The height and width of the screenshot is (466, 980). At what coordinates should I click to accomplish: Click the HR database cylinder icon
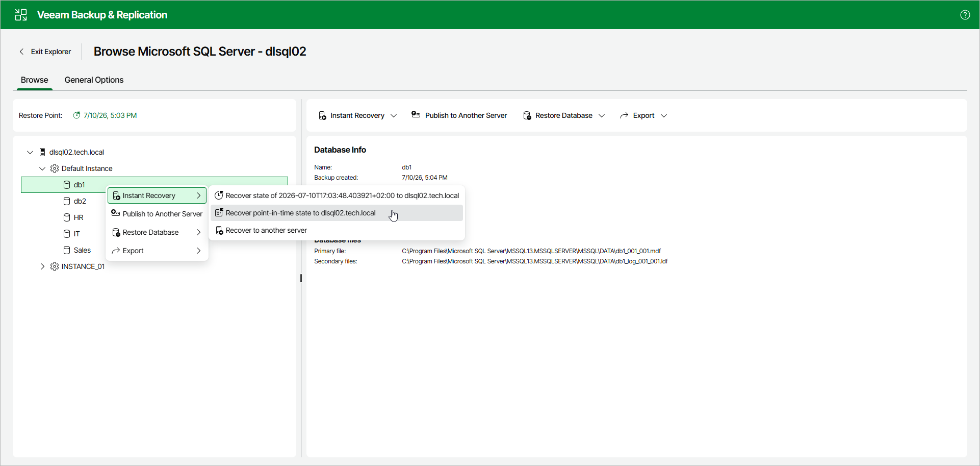pos(67,217)
